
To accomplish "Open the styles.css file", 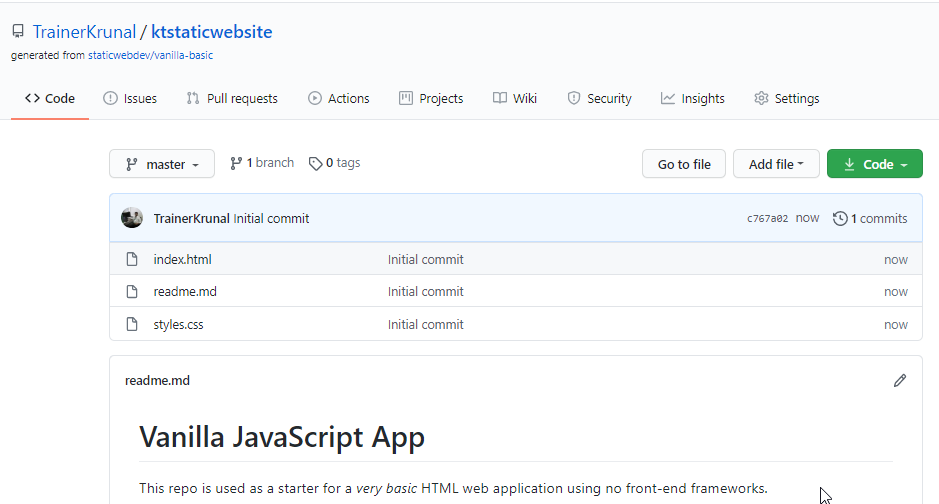I will click(x=178, y=324).
